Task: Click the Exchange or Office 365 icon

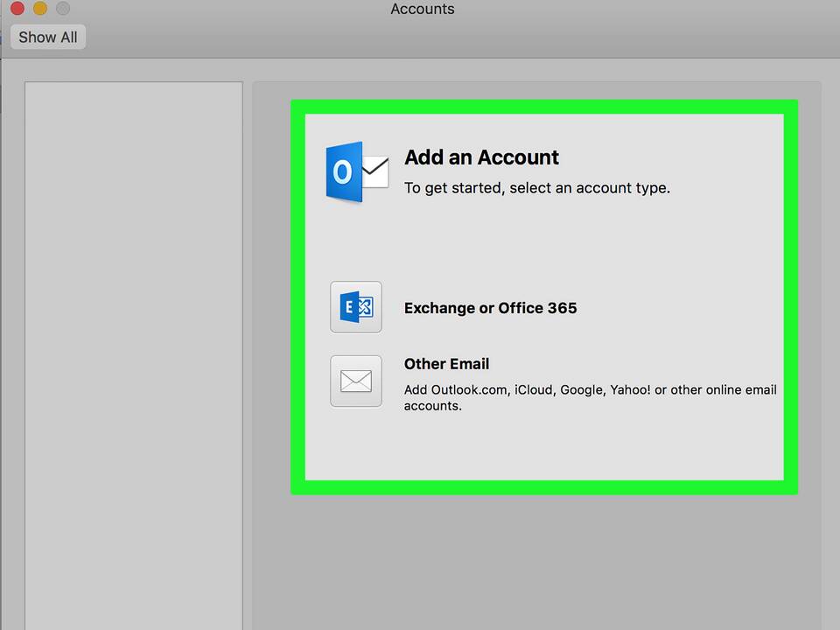Action: (x=356, y=307)
